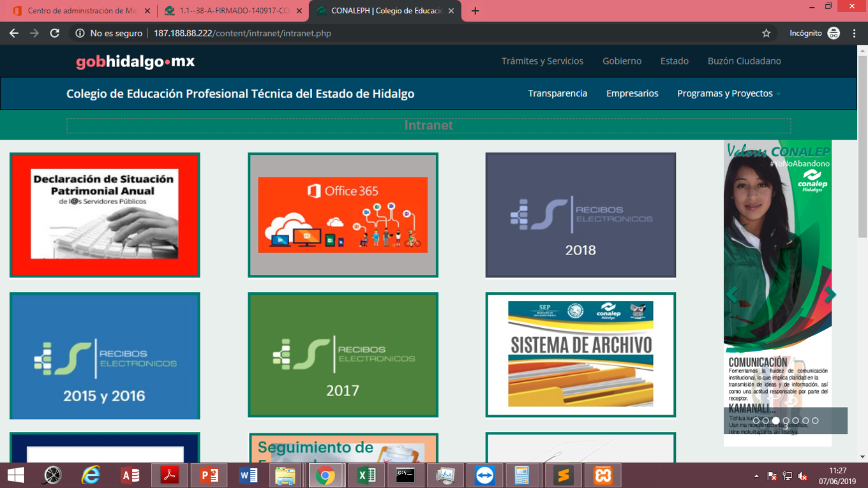Click the gobhidalgo.mx logo
Screen dimensions: 868x488
(135, 62)
